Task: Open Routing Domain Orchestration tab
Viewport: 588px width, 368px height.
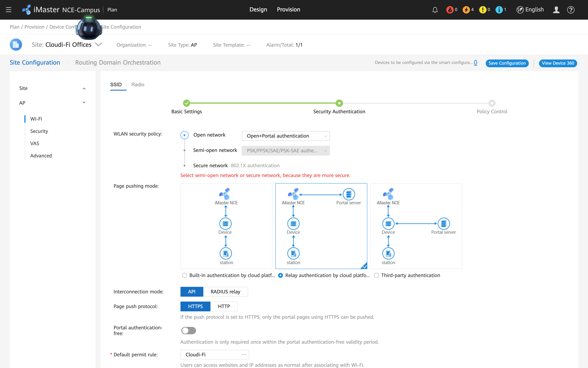Action: 118,63
